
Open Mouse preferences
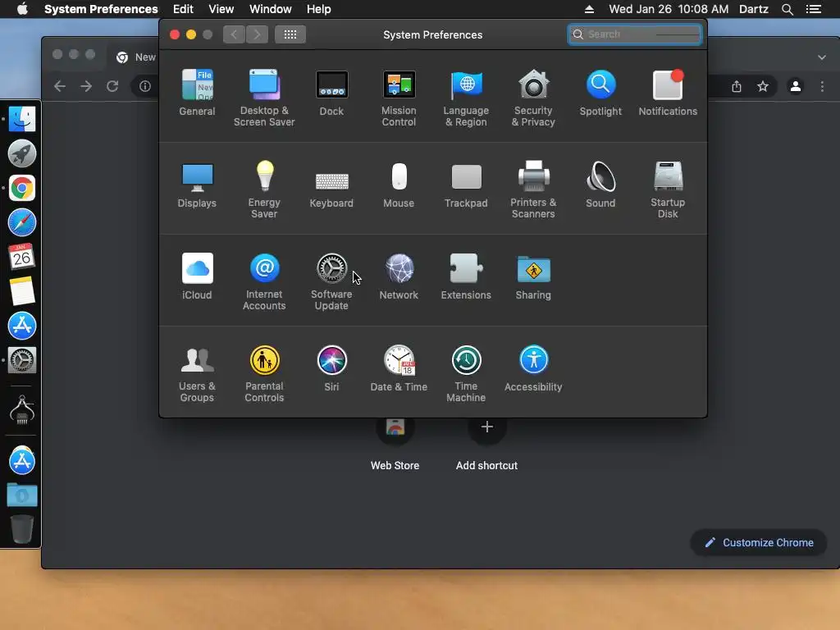(x=399, y=185)
